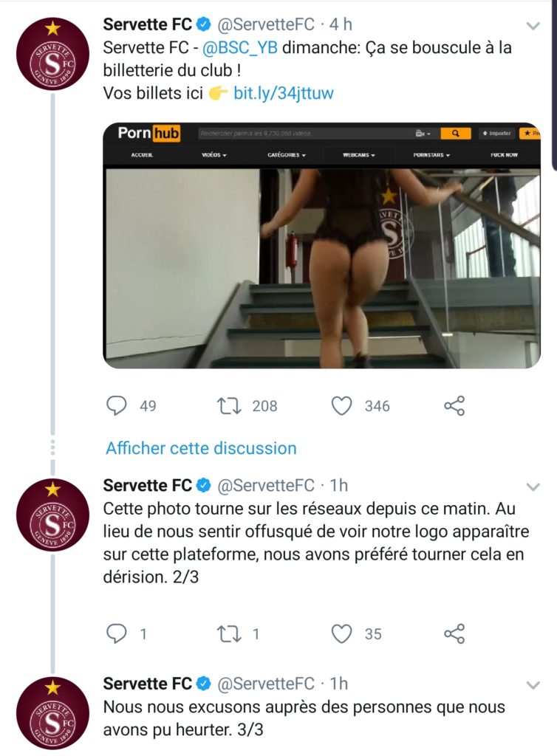The width and height of the screenshot is (557, 756).
Task: Open the first tweet's attached image
Action: (x=321, y=245)
